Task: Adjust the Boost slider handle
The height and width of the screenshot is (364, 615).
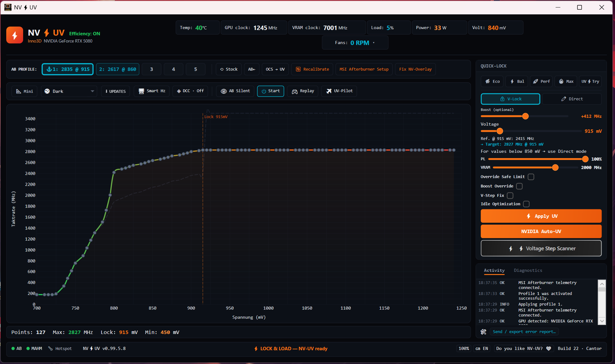Action: coord(525,116)
